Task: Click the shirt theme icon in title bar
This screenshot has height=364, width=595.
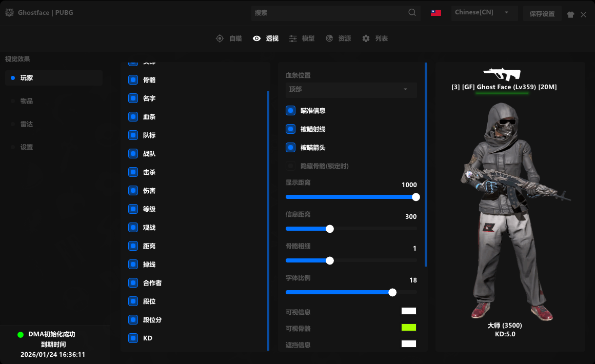Action: point(570,15)
